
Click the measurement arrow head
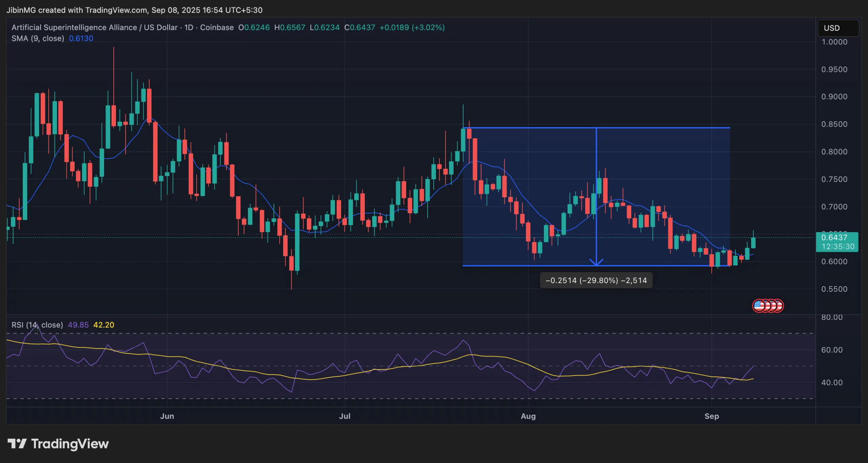point(596,262)
